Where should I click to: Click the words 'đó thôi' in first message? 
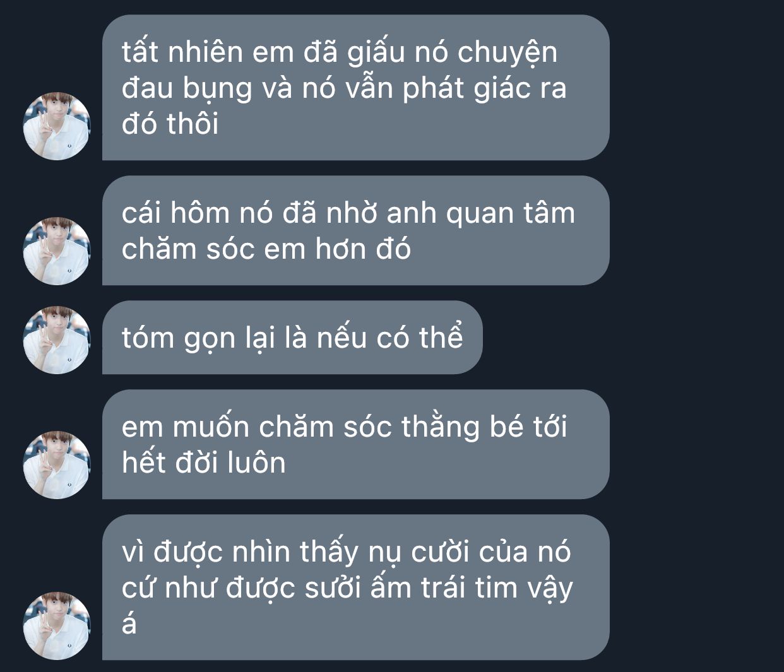(170, 123)
